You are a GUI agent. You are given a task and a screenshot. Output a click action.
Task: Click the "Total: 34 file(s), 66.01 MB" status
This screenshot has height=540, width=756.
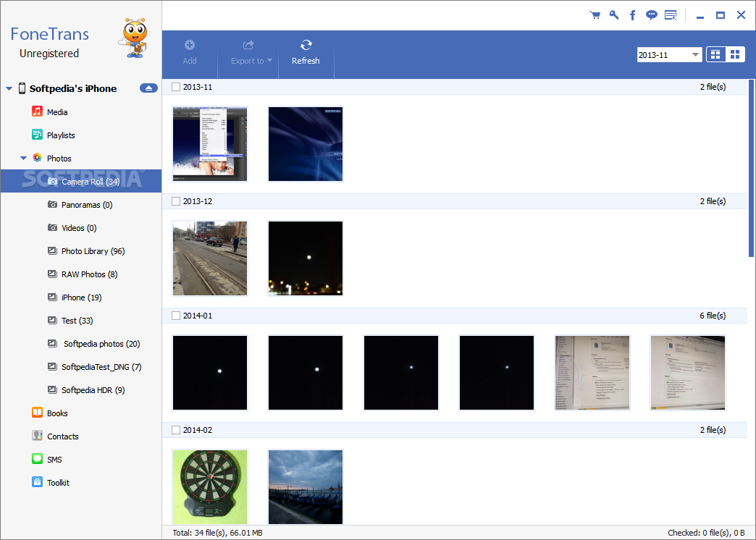click(217, 533)
